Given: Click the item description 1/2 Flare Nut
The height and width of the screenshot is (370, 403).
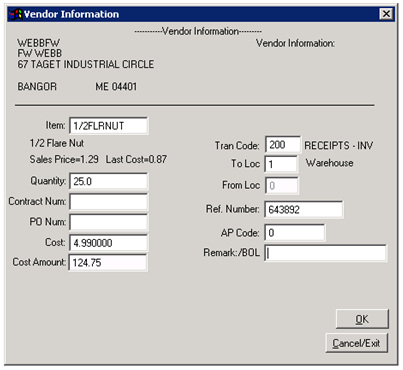Looking at the screenshot, I should click(57, 143).
